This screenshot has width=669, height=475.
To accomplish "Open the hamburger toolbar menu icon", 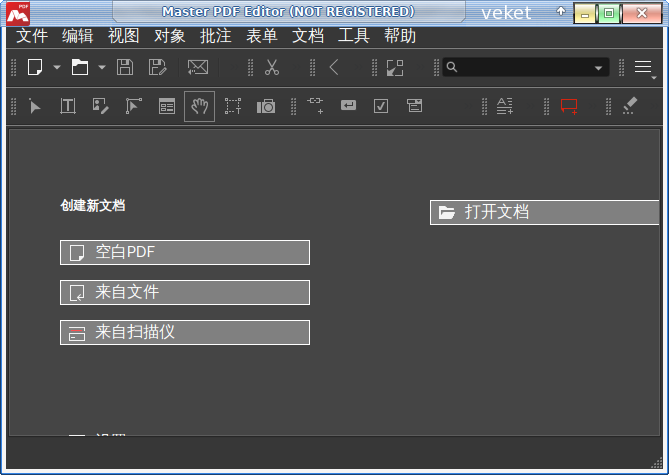I will click(x=643, y=67).
